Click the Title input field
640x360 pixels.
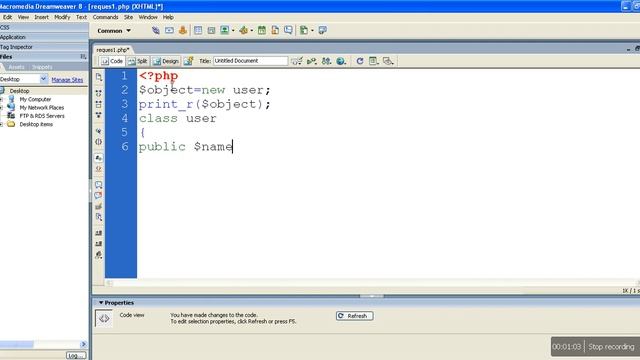point(250,61)
